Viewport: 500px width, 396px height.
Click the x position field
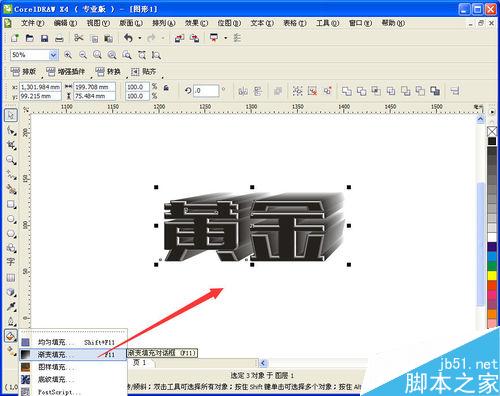pyautogui.click(x=40, y=87)
